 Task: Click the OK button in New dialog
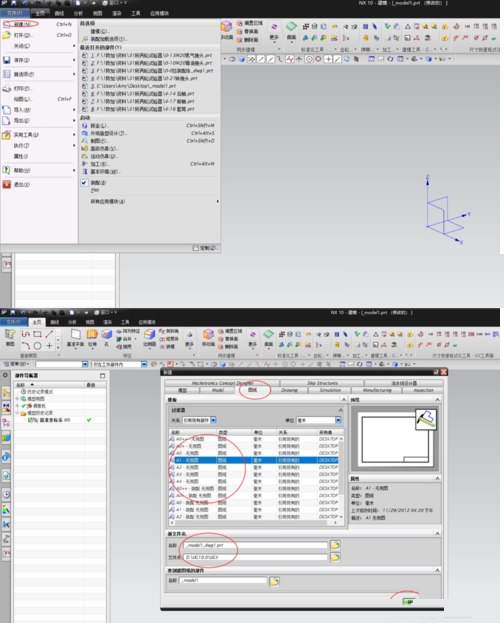409,602
